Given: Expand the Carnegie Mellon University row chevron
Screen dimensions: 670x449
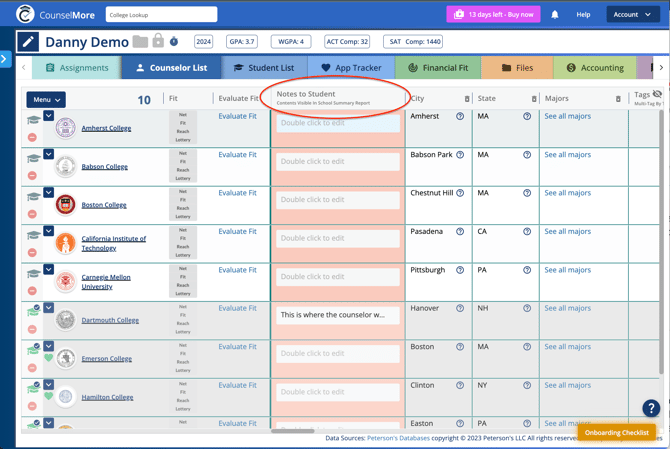Looking at the screenshot, I should 49,269.
